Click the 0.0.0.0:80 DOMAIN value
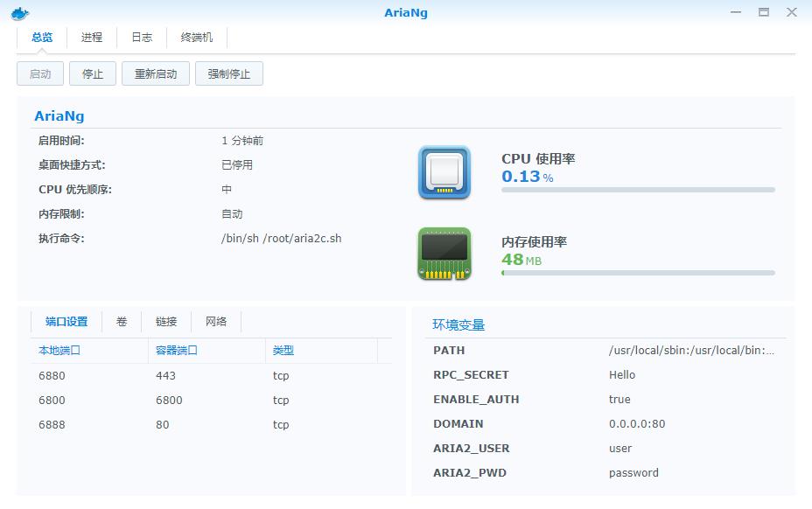 (x=637, y=423)
